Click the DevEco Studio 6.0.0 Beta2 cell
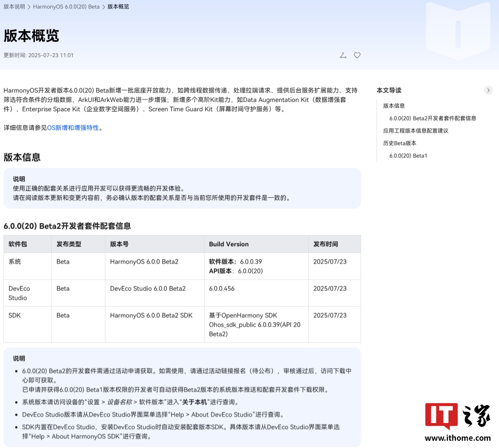The image size is (499, 448). [x=148, y=289]
